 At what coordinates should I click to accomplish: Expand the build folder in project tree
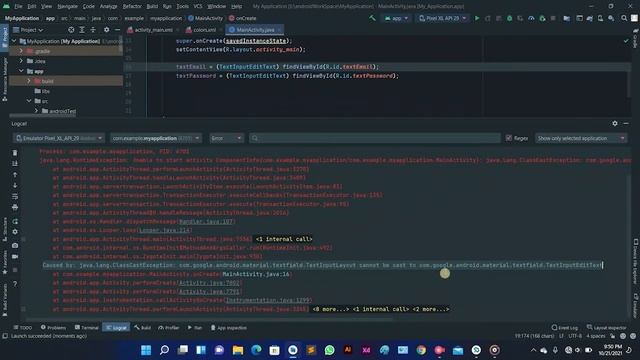point(29,81)
